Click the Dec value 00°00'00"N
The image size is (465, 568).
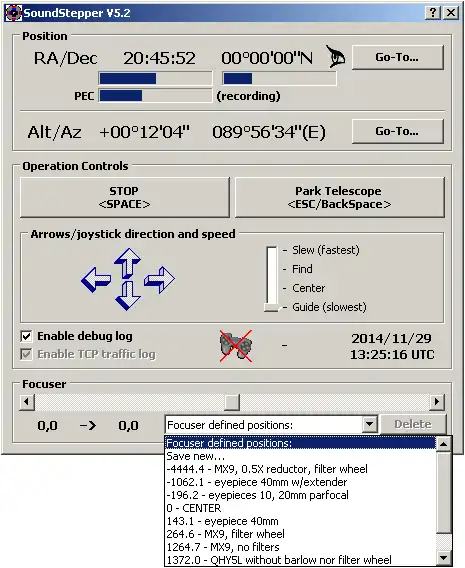(x=267, y=58)
